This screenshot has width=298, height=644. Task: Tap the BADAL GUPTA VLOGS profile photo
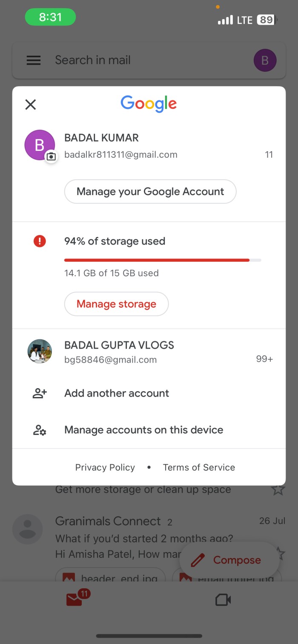(x=40, y=351)
